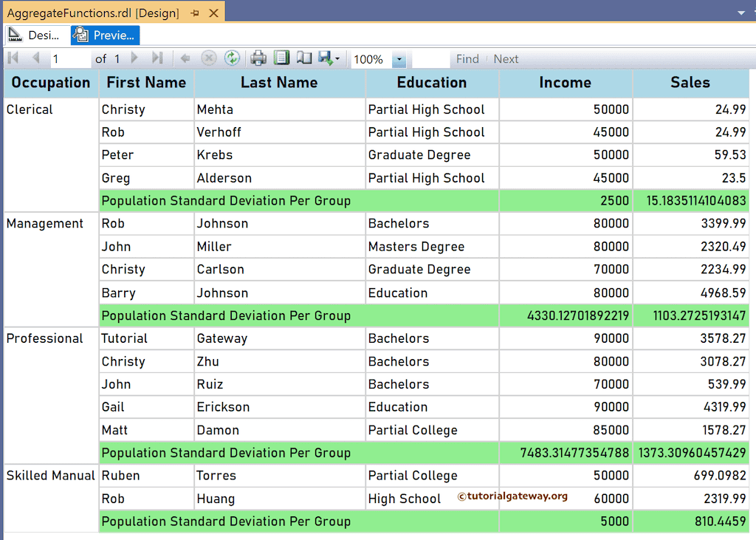The height and width of the screenshot is (540, 756).
Task: Click the Next search result button
Action: [506, 59]
